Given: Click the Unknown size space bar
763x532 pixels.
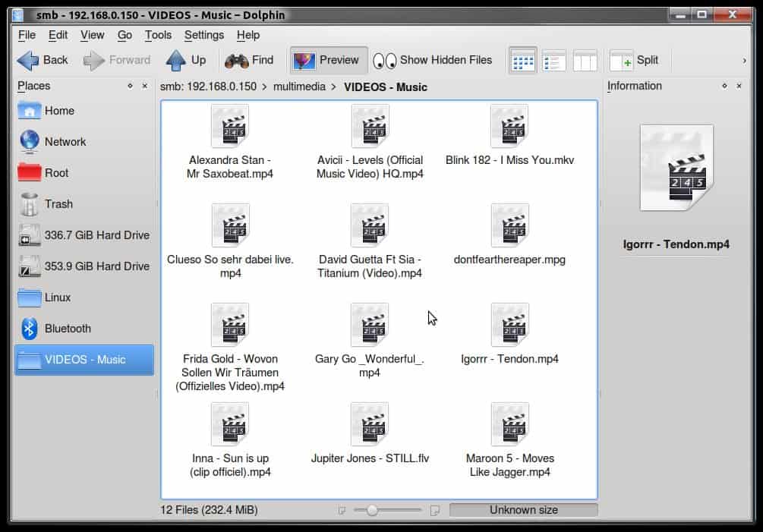Looking at the screenshot, I should [x=524, y=510].
